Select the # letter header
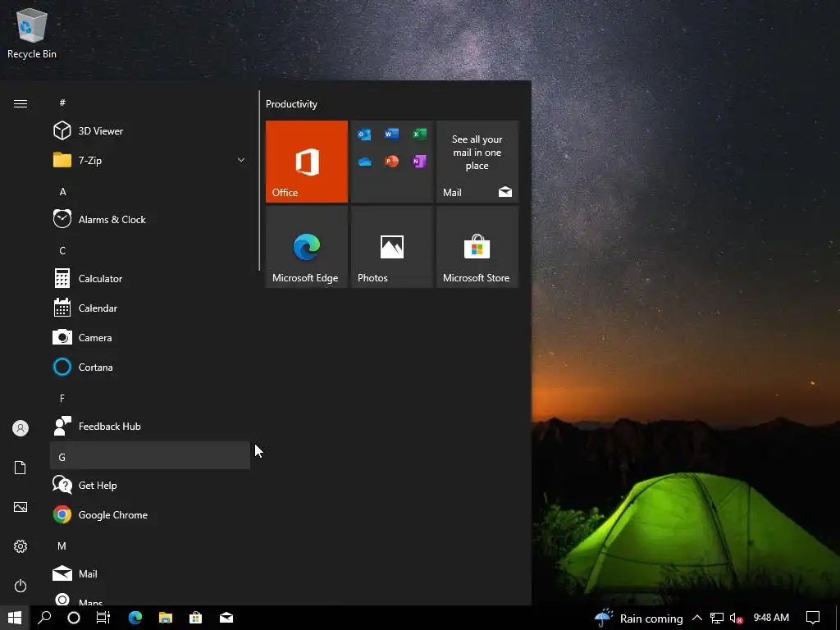The height and width of the screenshot is (630, 840). (x=62, y=103)
